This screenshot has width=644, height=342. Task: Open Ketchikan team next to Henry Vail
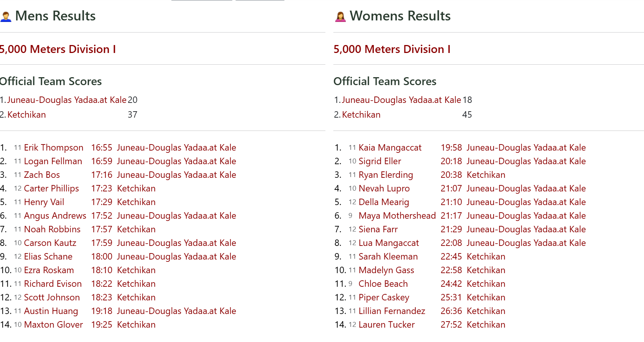coord(136,202)
